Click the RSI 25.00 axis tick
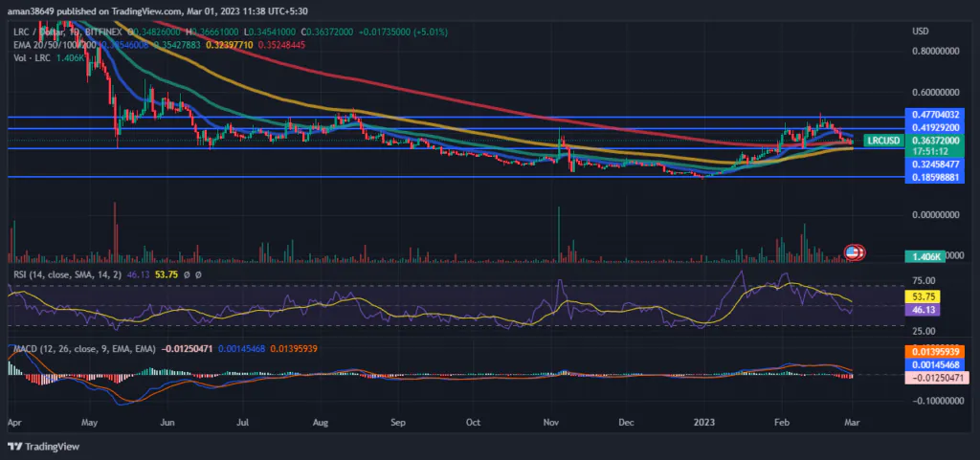980x460 pixels. pos(924,331)
